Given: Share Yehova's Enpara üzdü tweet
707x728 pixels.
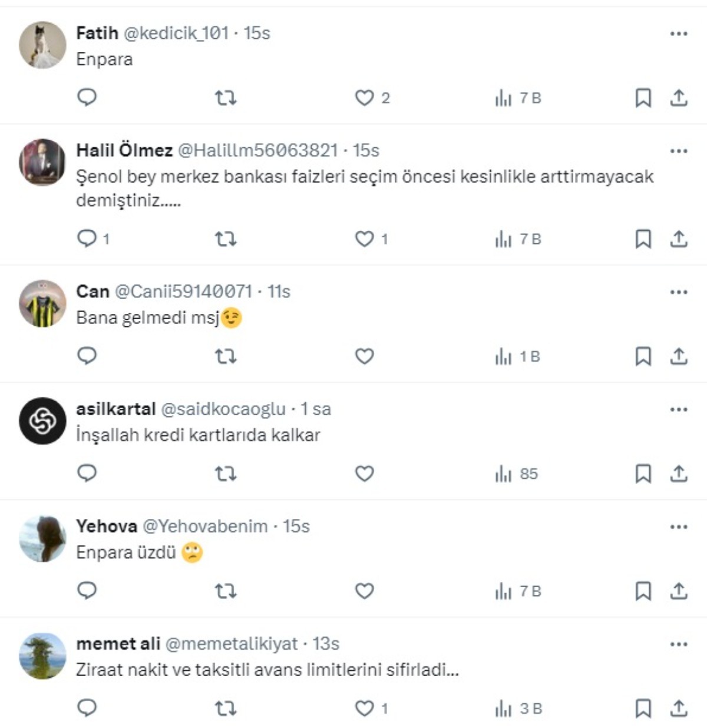Looking at the screenshot, I should [x=680, y=591].
